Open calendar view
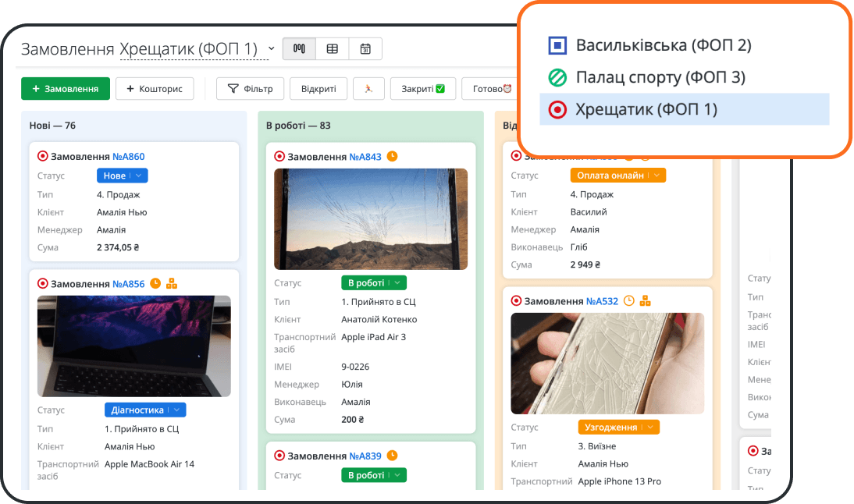The height and width of the screenshot is (504, 854). click(x=365, y=48)
